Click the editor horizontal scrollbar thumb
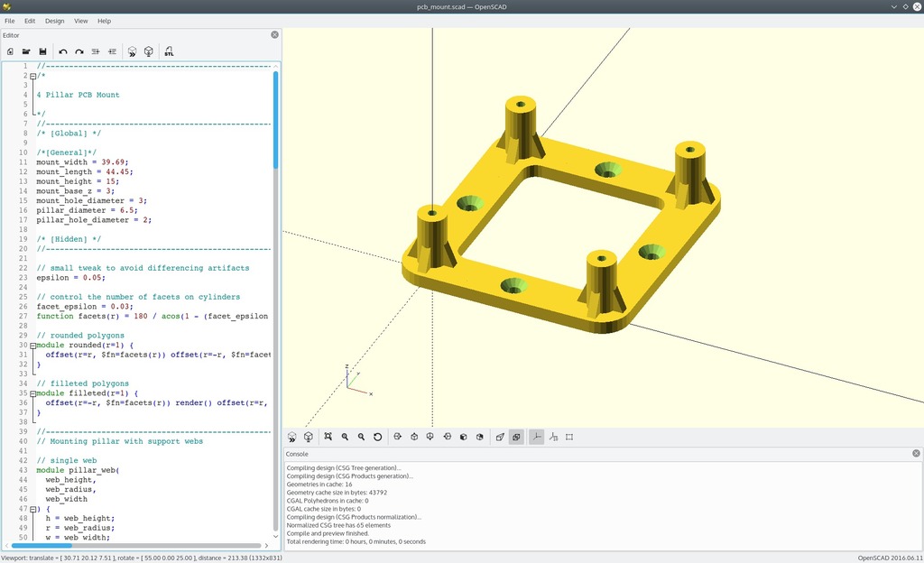Image resolution: width=924 pixels, height=563 pixels. point(42,546)
